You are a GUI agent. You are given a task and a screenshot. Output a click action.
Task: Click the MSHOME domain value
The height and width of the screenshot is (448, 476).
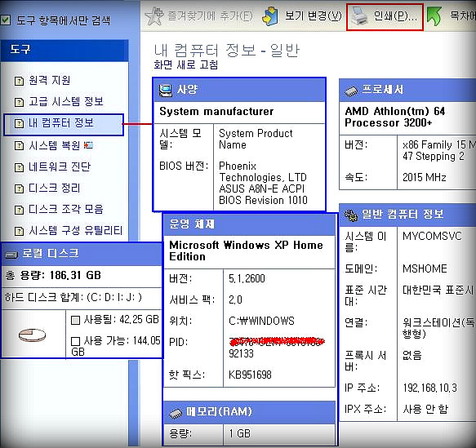click(x=425, y=268)
